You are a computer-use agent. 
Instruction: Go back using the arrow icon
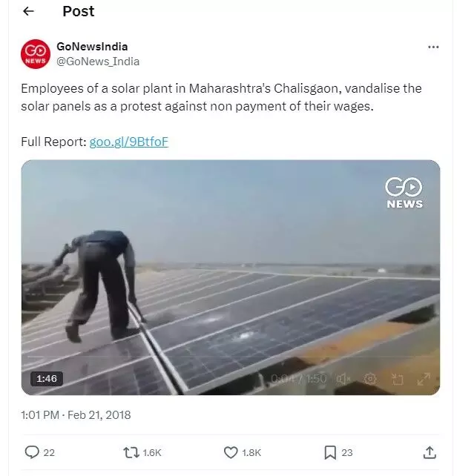(28, 11)
